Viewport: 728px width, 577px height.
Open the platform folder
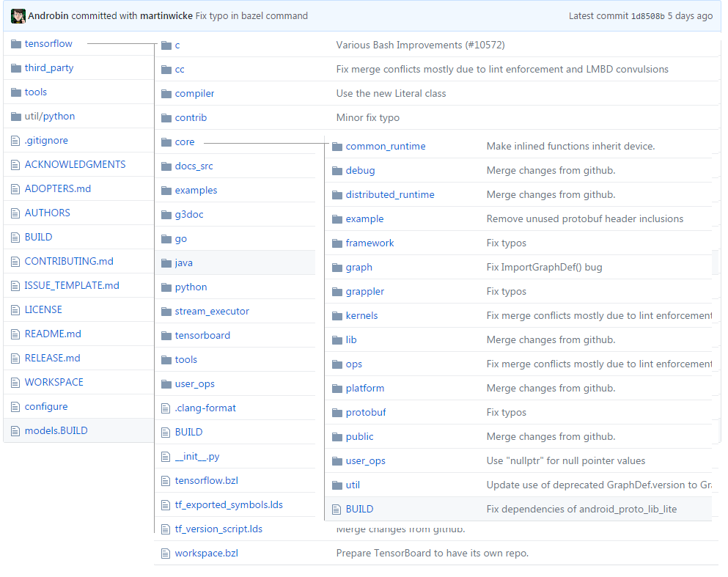click(365, 389)
